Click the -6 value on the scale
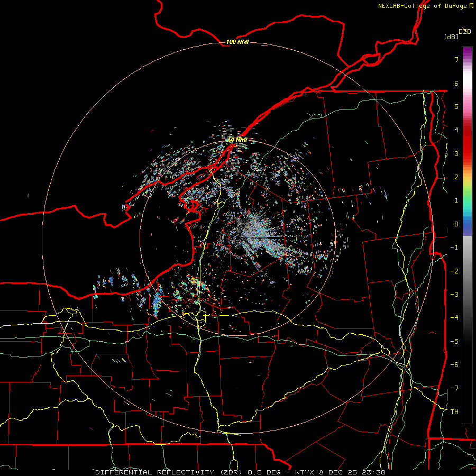The height and width of the screenshot is (476, 476). tap(454, 365)
